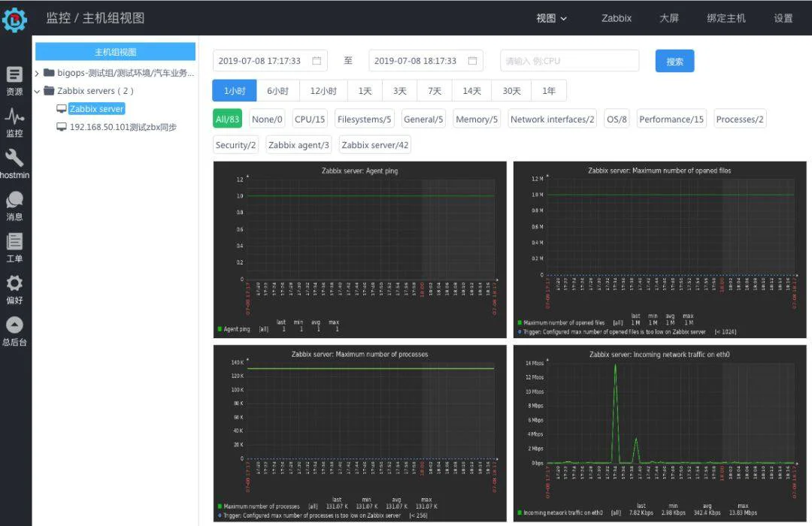Filter graphs by OS/8

617,119
